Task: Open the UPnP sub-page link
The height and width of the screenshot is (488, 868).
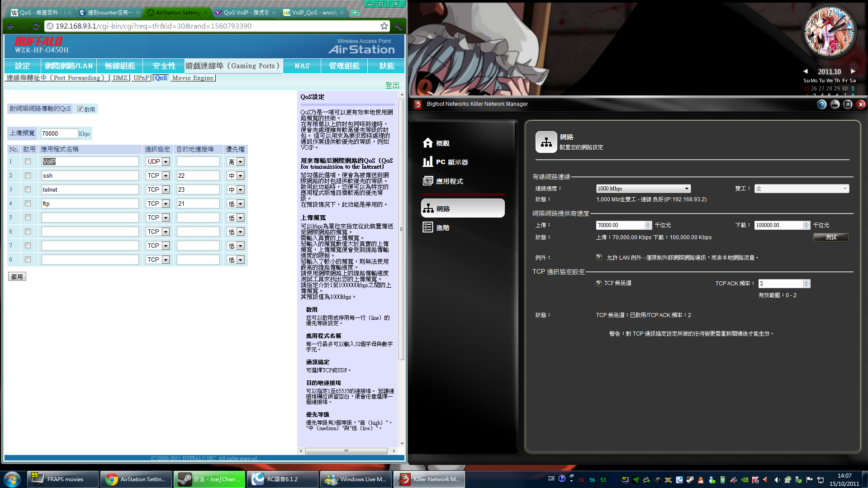Action: tap(141, 78)
